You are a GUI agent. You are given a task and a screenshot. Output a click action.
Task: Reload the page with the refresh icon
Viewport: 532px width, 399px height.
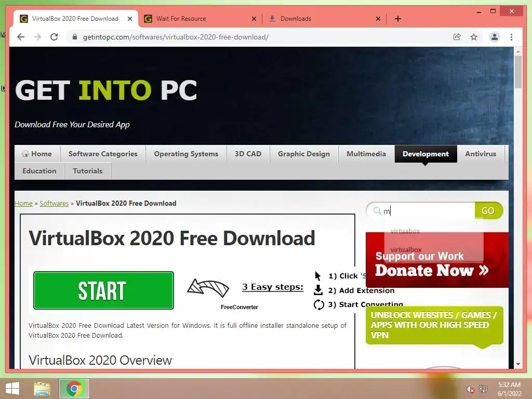(x=54, y=37)
